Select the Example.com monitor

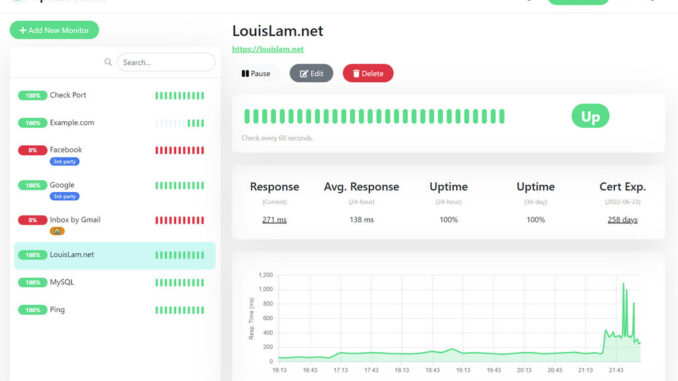(x=115, y=123)
